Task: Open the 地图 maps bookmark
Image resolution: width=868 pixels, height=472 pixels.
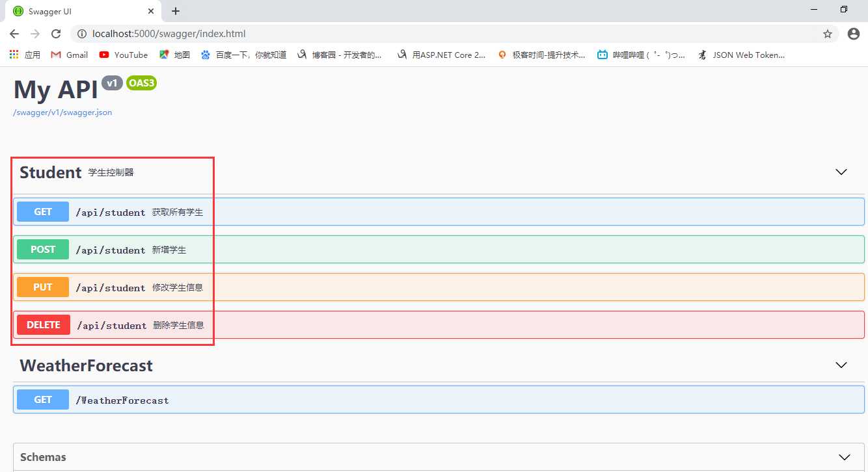Action: pyautogui.click(x=174, y=55)
